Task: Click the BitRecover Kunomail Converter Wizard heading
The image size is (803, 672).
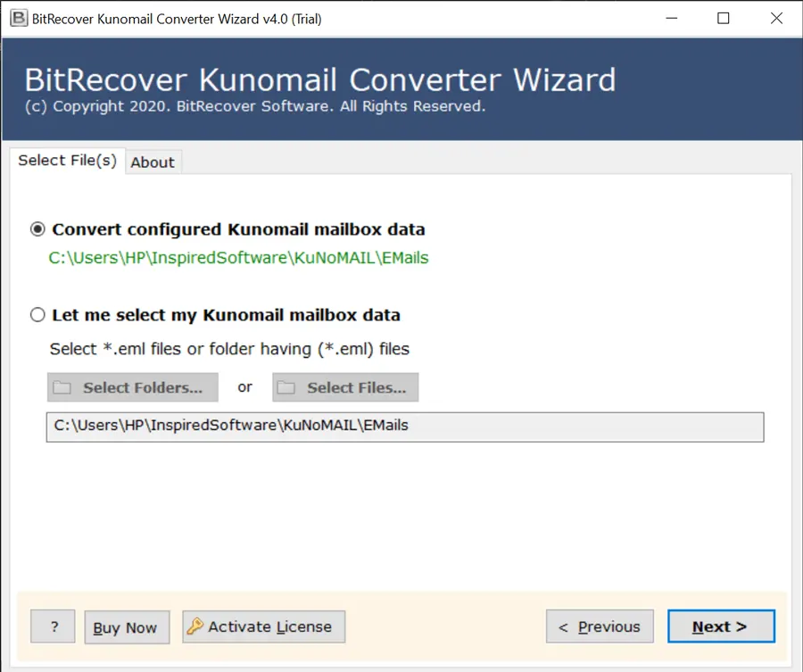Action: [x=320, y=80]
